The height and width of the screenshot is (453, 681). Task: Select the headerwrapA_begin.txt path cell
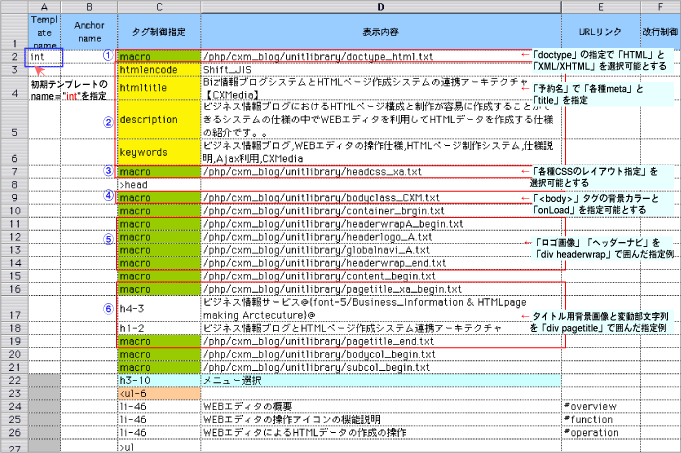pyautogui.click(x=381, y=224)
